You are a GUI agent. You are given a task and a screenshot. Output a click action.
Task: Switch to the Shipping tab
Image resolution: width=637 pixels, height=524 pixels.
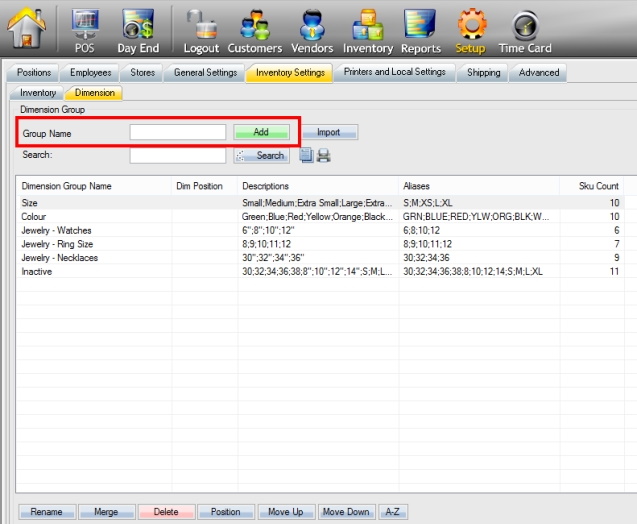coord(483,73)
